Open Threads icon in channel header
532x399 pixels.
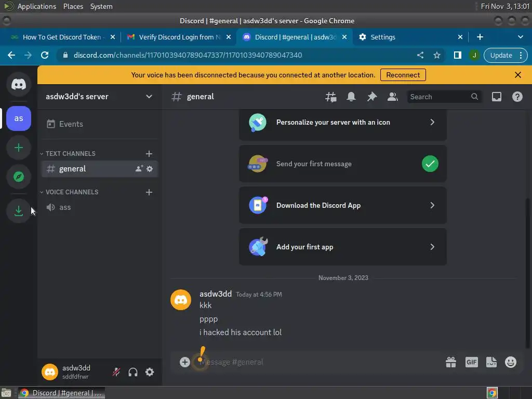[331, 97]
